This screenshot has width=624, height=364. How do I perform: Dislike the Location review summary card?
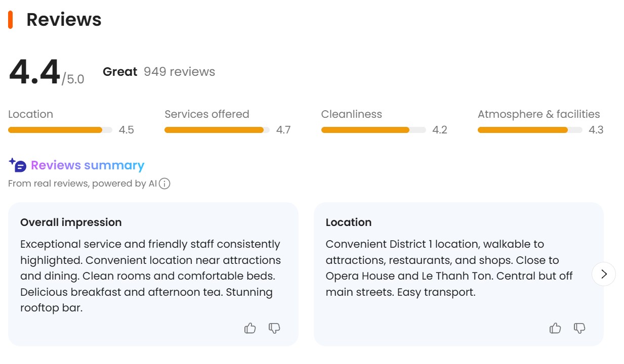[579, 328]
